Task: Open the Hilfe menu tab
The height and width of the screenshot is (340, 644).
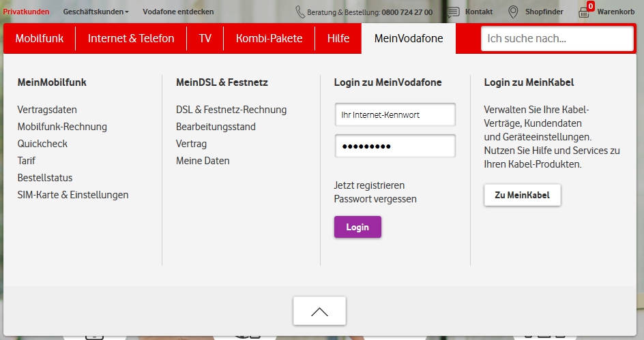Action: (x=338, y=39)
